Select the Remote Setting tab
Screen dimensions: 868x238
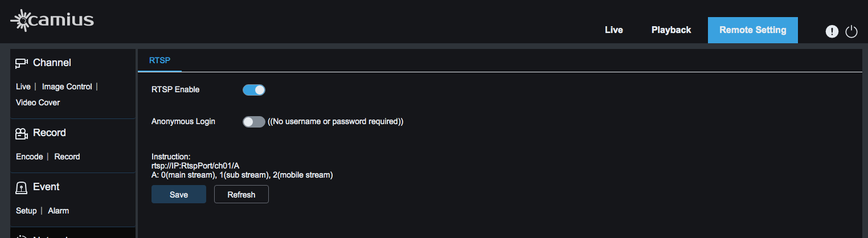coord(752,30)
